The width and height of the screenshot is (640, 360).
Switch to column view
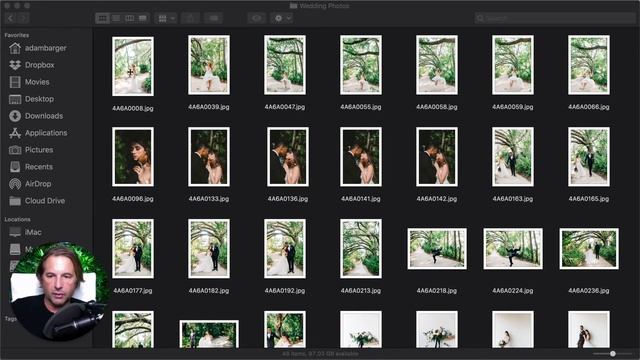pyautogui.click(x=129, y=18)
